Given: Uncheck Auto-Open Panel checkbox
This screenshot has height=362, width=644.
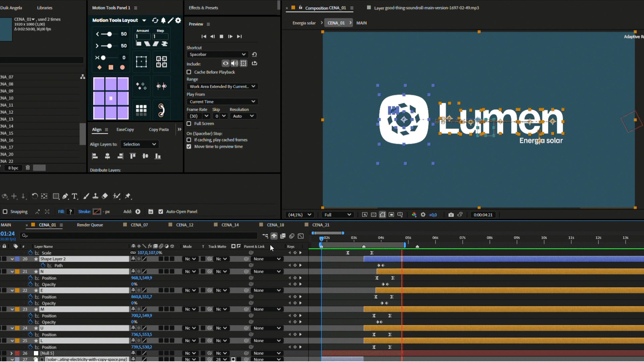Looking at the screenshot, I should tap(161, 212).
